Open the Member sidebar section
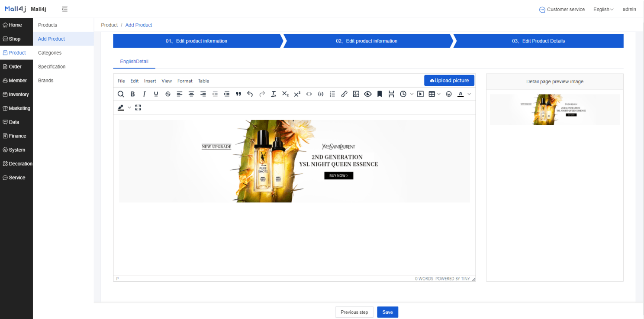 [x=16, y=81]
